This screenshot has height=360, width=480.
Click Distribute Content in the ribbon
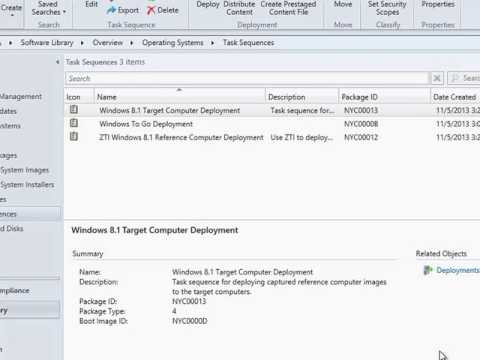(239, 8)
